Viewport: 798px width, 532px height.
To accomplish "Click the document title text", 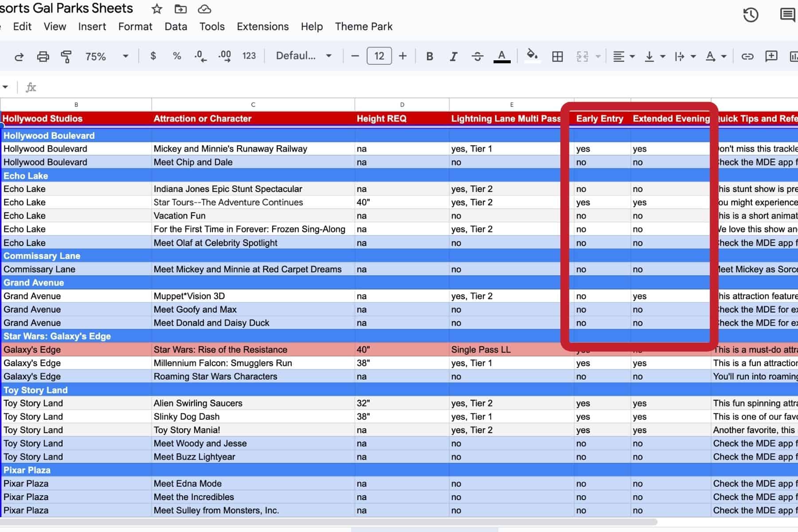I will tap(66, 8).
